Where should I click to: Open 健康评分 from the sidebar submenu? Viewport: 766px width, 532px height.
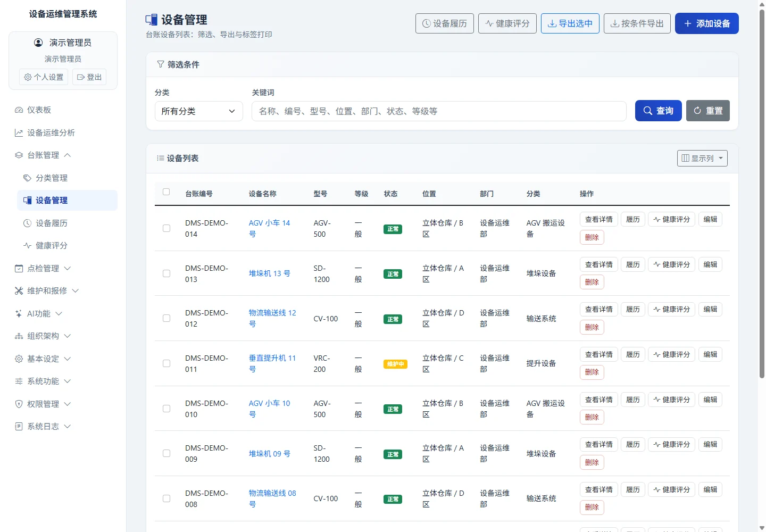(67, 246)
